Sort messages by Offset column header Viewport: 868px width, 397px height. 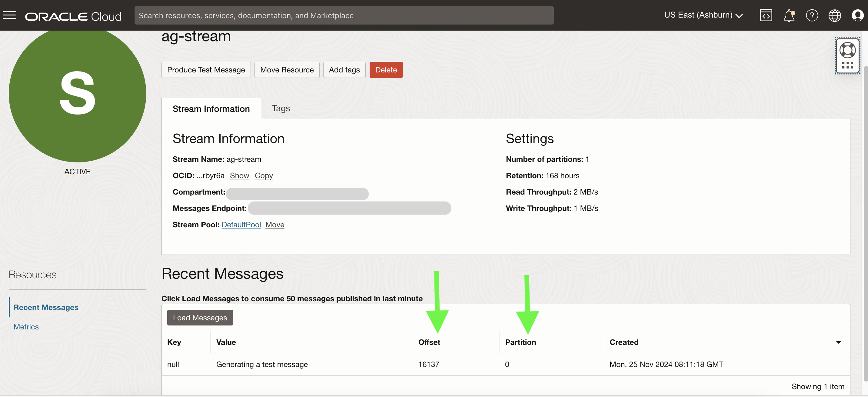429,342
